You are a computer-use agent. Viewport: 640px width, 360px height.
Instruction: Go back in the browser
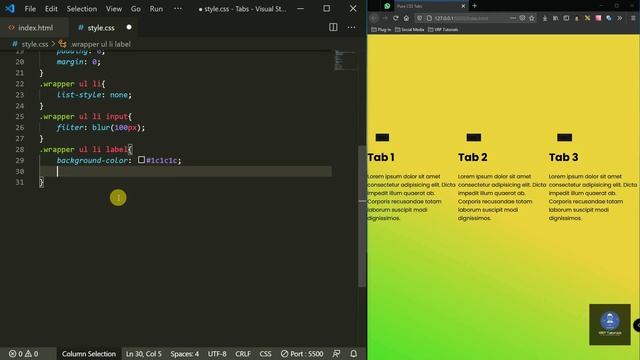pyautogui.click(x=374, y=18)
